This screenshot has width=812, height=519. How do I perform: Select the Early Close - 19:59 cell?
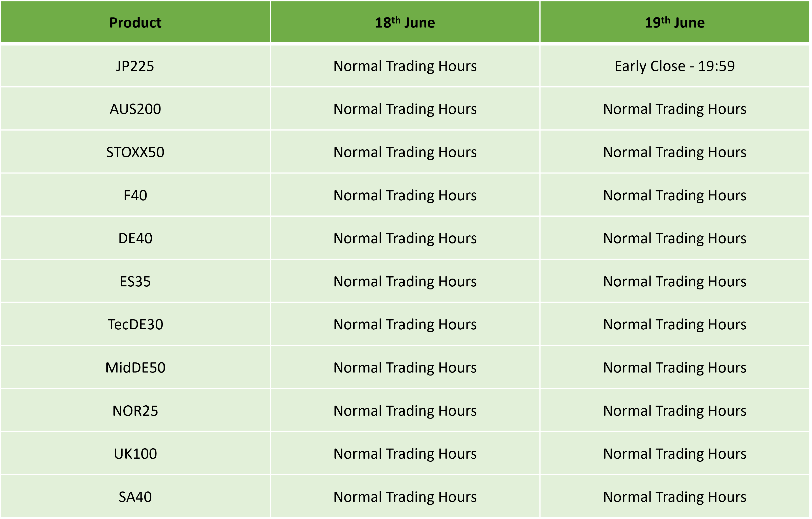(675, 66)
